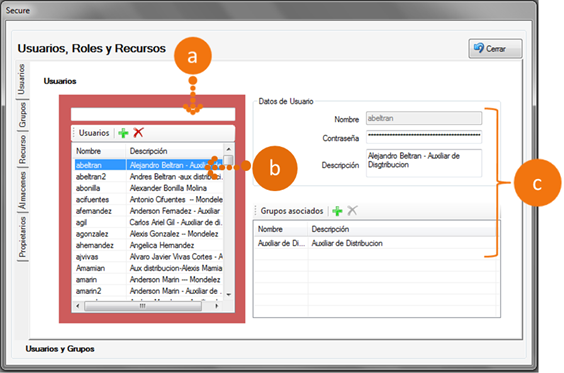Click the user search field above list

(x=153, y=114)
